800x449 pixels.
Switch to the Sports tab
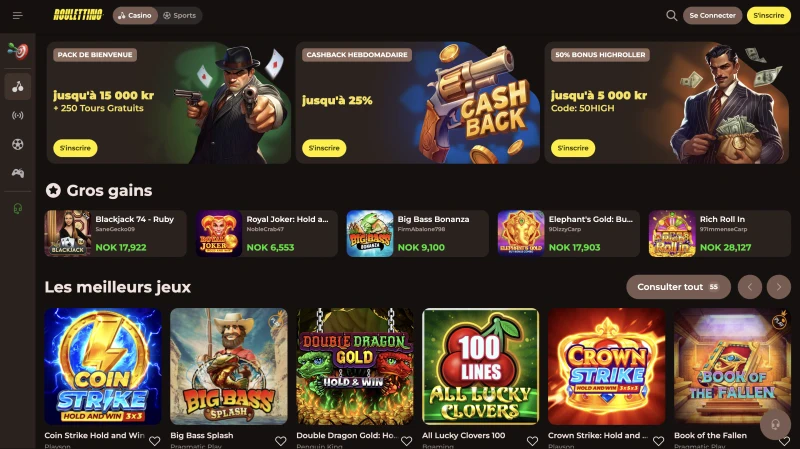pyautogui.click(x=180, y=16)
